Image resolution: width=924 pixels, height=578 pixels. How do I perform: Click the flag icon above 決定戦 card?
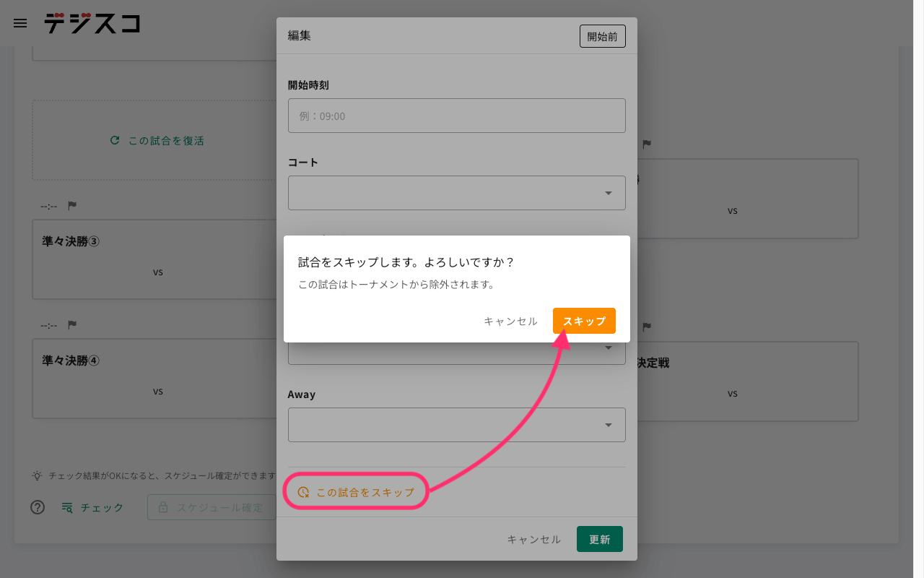point(647,327)
